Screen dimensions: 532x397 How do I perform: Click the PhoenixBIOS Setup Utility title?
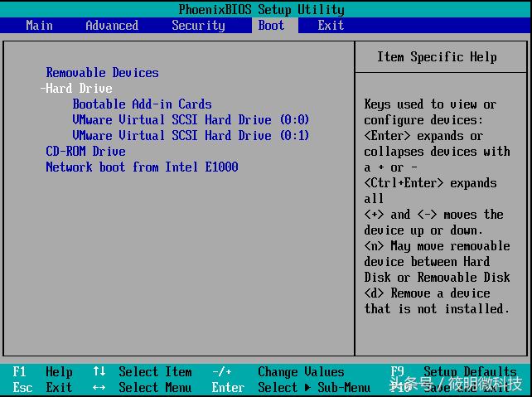pyautogui.click(x=262, y=9)
